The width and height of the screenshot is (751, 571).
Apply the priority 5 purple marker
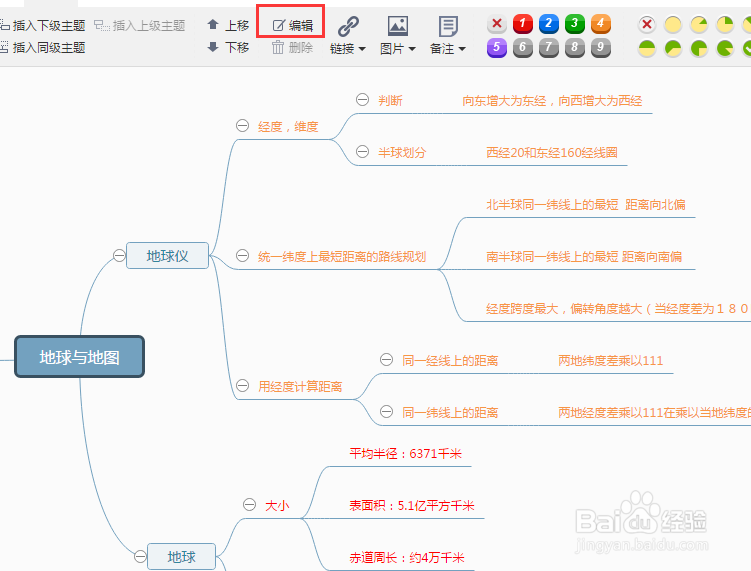click(497, 48)
